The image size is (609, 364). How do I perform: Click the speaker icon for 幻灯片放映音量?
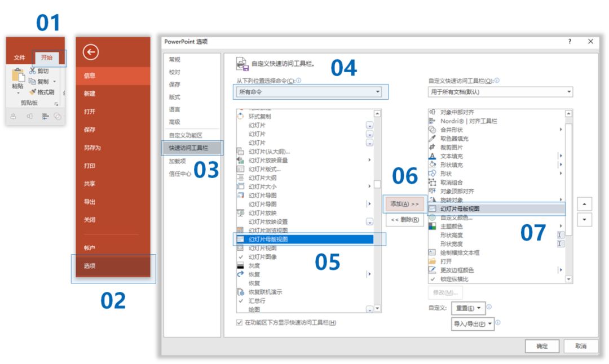240,160
